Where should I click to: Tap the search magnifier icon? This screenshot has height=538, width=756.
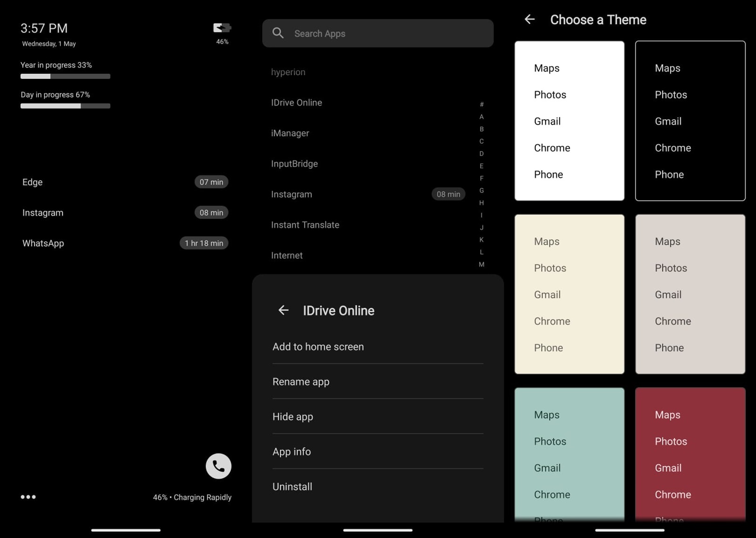[x=278, y=33]
